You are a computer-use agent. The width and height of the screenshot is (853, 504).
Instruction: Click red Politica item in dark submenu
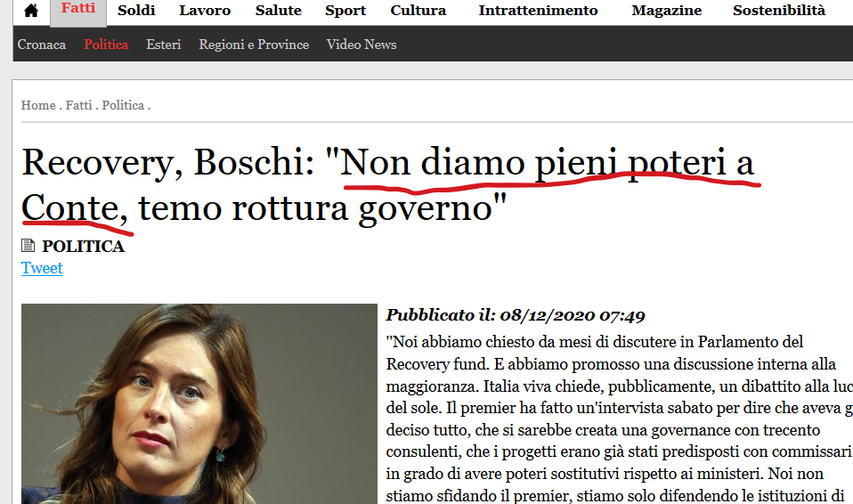(x=106, y=45)
